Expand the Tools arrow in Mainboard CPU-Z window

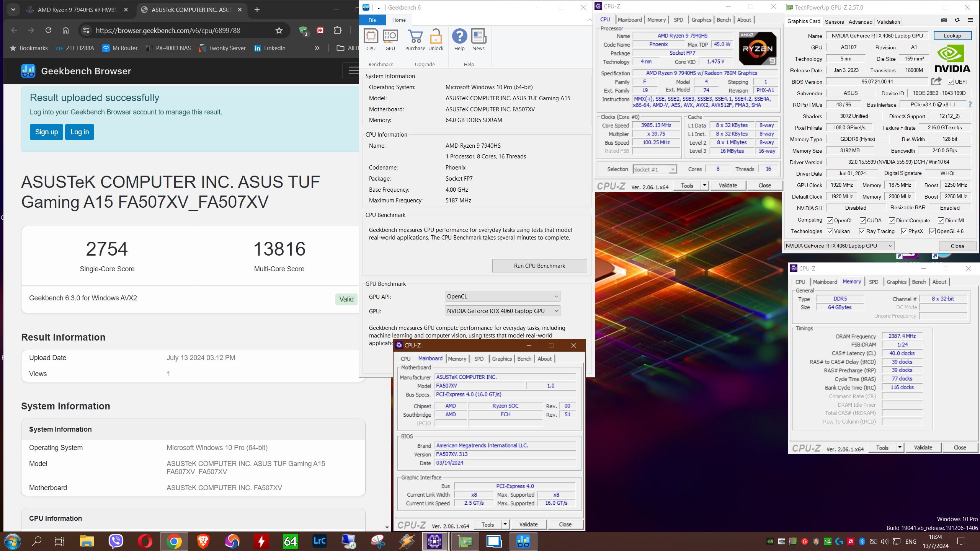pos(505,524)
